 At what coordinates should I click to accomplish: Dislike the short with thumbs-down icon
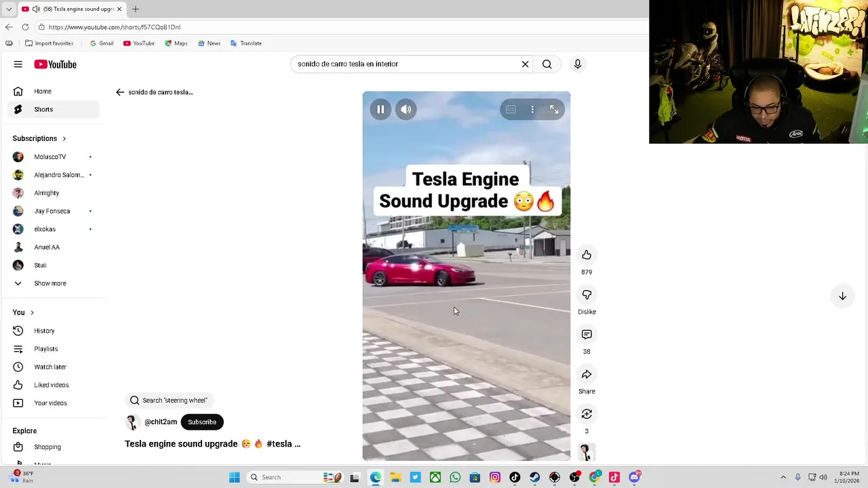587,295
